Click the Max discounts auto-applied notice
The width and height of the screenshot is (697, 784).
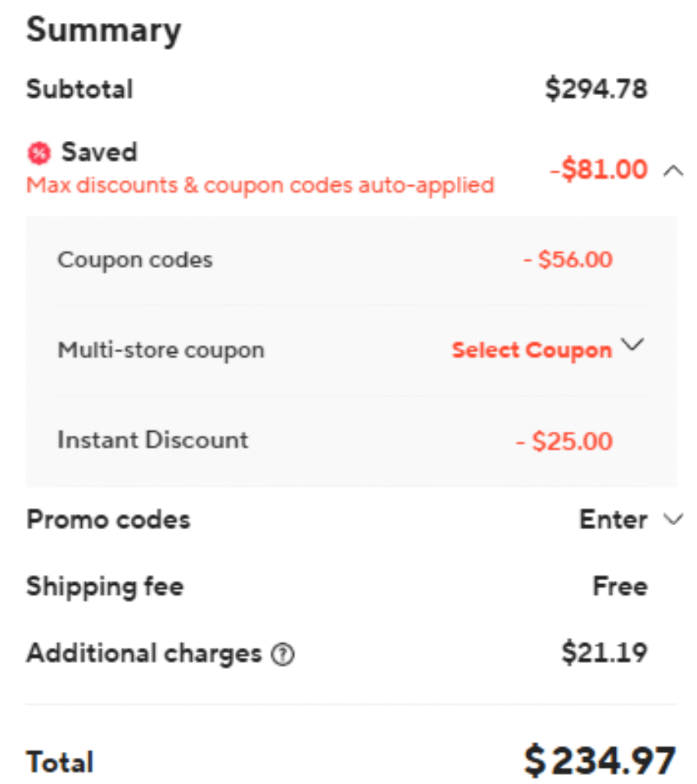pyautogui.click(x=260, y=185)
